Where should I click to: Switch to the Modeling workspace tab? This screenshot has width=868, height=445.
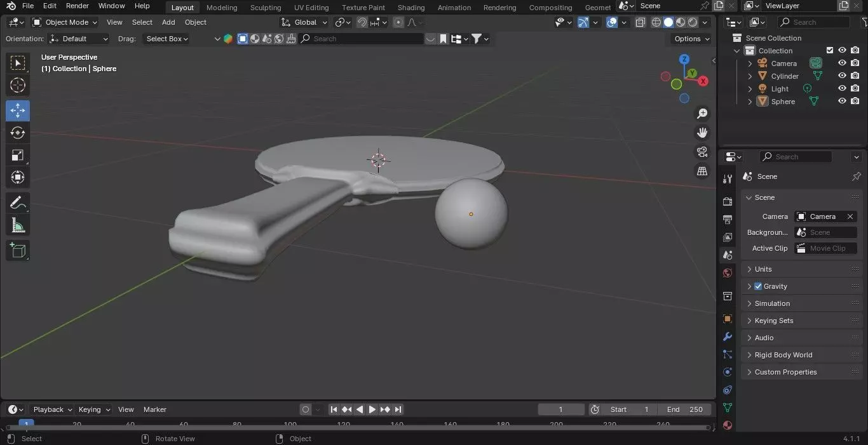222,8
